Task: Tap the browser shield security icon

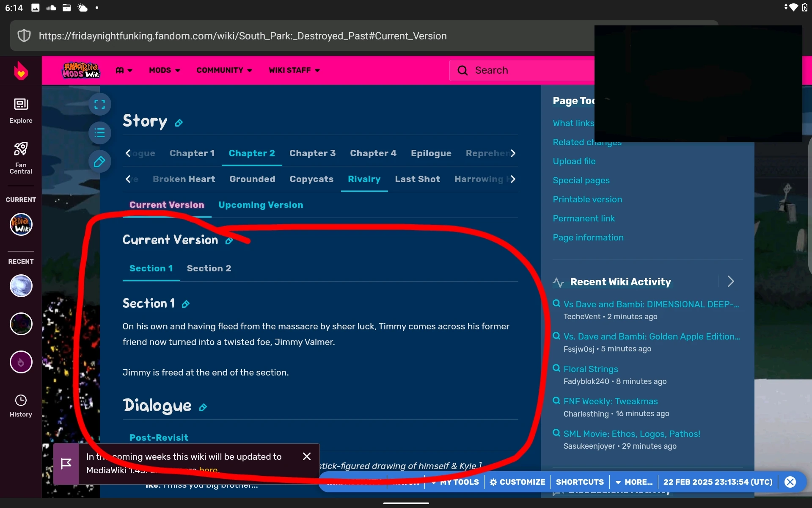Action: (24, 36)
